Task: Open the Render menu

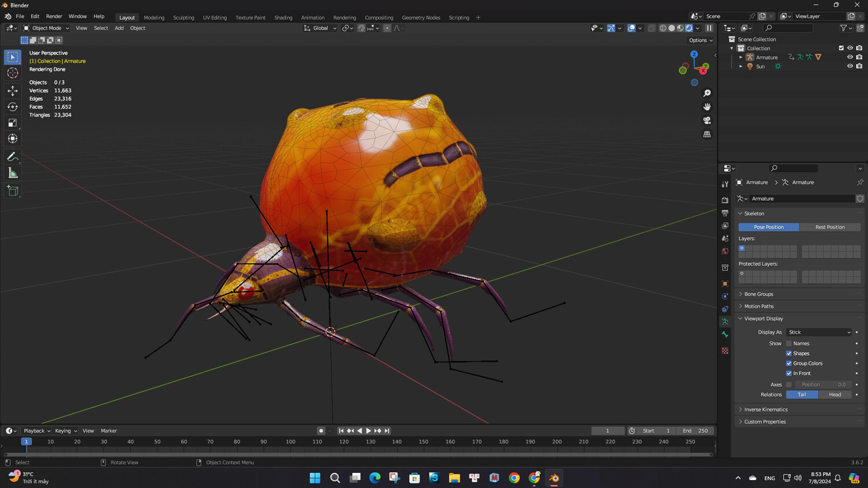Action: pyautogui.click(x=54, y=17)
